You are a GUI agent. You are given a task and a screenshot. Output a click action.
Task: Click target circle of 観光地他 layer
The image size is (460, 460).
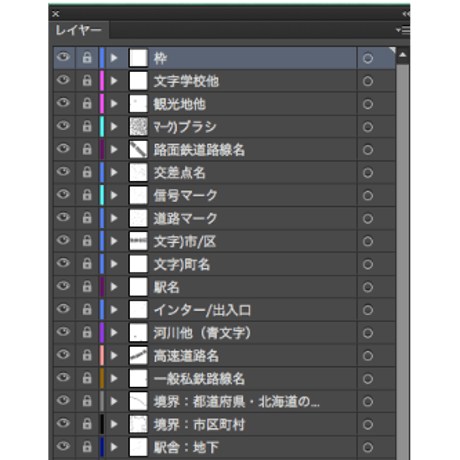[368, 104]
